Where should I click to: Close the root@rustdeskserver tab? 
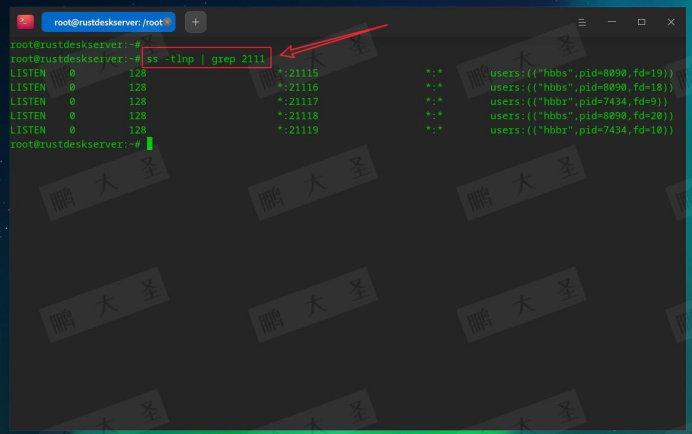click(x=167, y=22)
